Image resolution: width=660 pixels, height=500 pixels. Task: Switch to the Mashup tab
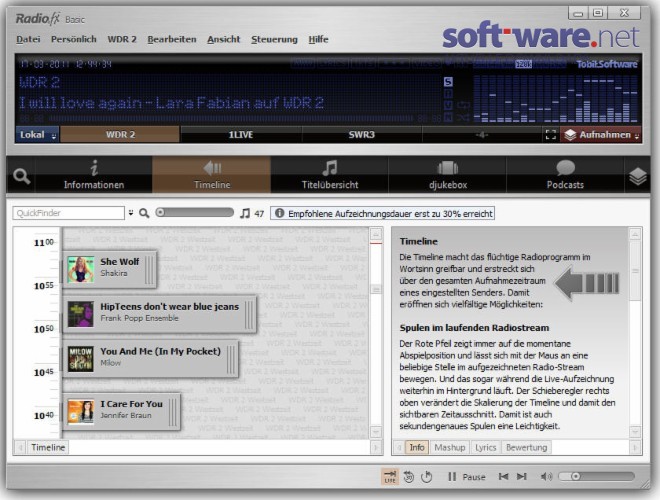point(450,447)
